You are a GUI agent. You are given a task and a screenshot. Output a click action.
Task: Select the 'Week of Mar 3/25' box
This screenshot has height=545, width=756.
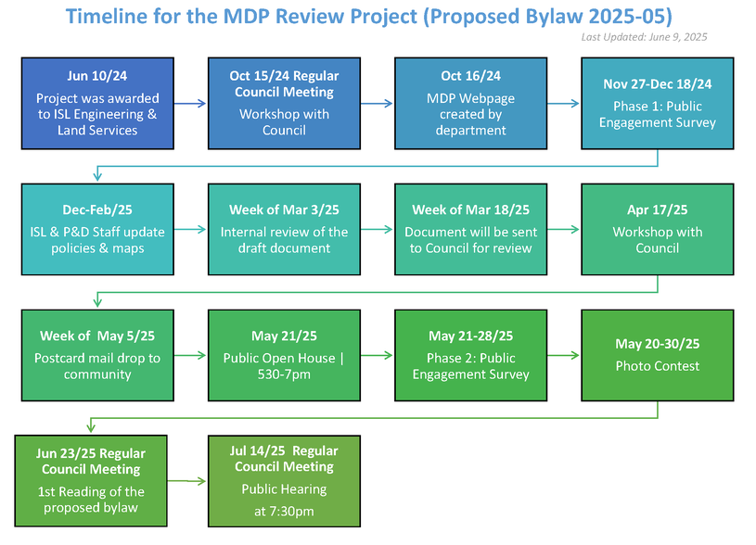point(284,229)
